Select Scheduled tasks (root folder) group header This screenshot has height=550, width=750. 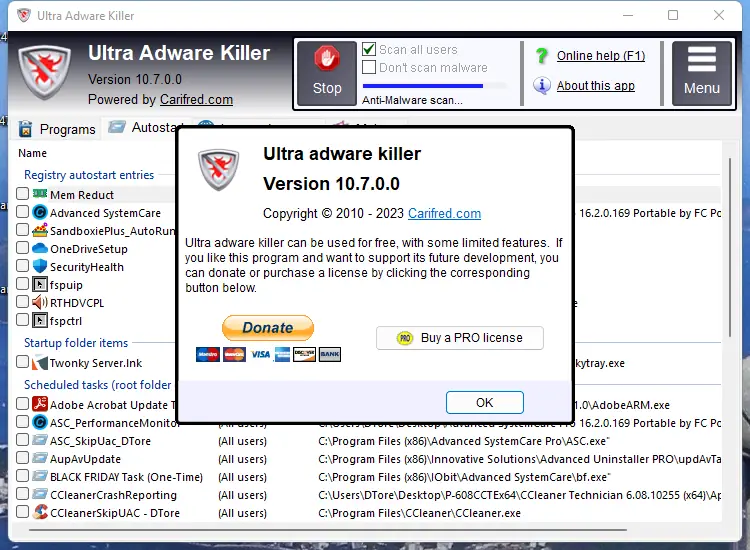coord(98,385)
